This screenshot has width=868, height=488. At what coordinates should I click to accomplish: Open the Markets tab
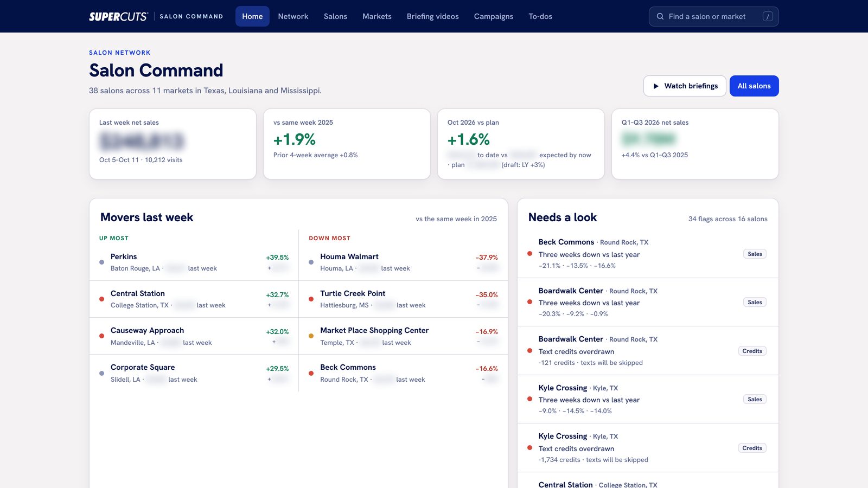[x=377, y=16]
